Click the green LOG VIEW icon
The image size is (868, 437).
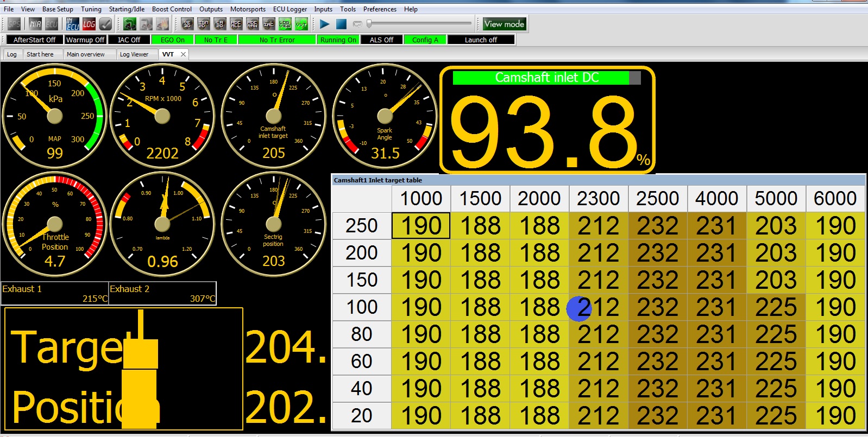[x=285, y=24]
